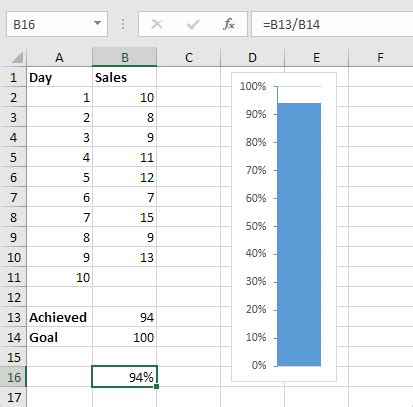Click the blue bar in chart
Screen dimensions: 413x407
click(x=299, y=235)
